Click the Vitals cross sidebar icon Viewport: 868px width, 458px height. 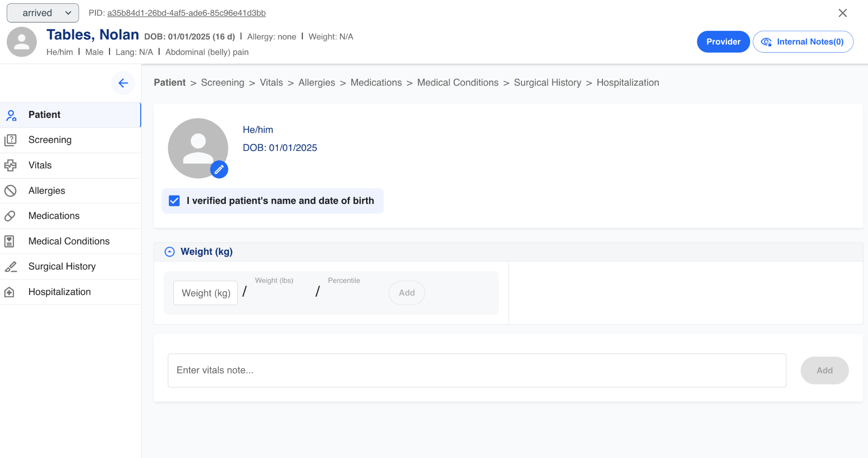[x=10, y=165]
